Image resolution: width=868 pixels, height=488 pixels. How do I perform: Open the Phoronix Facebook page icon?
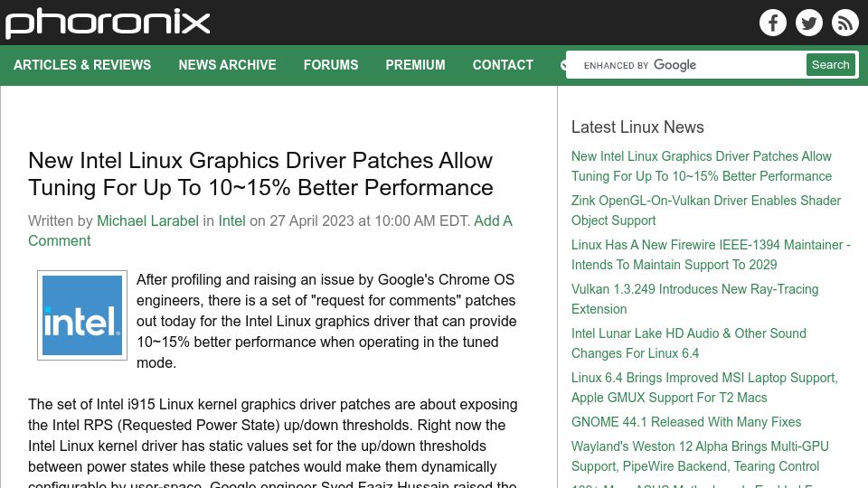(x=773, y=23)
